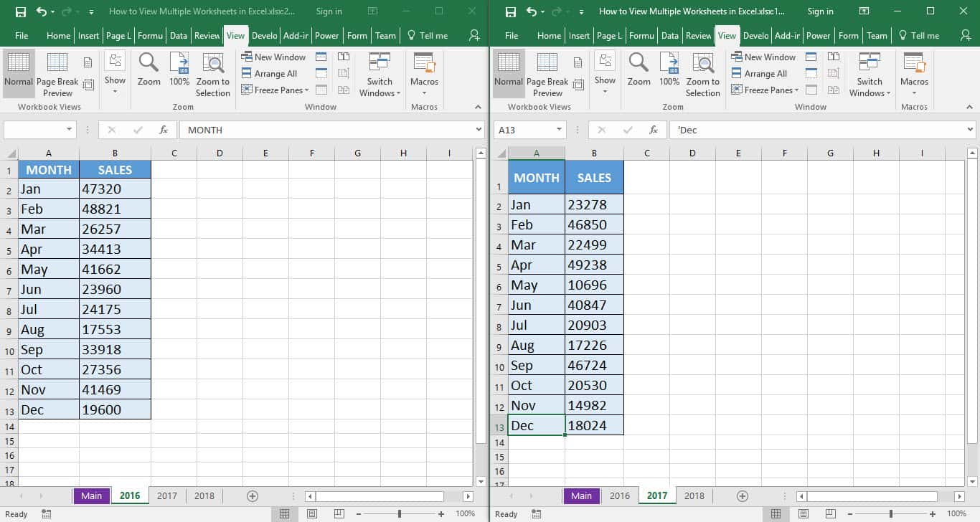Click the Unhide window icon in left window

pyautogui.click(x=321, y=90)
